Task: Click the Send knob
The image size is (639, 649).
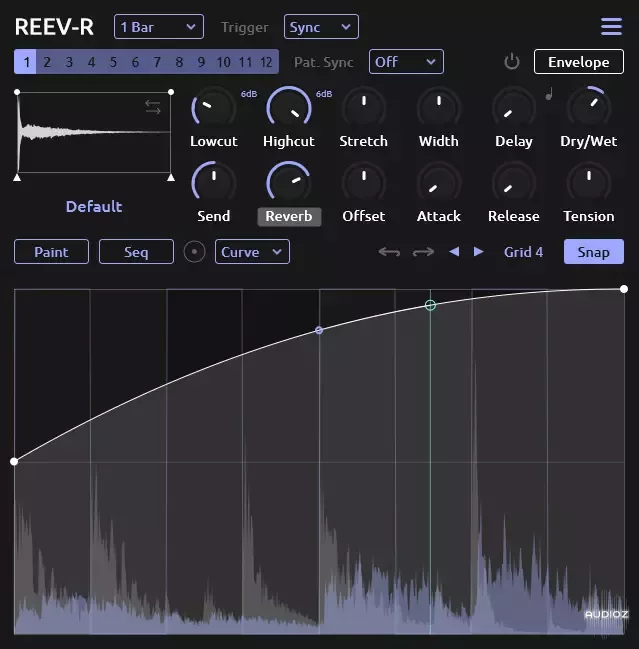Action: (x=214, y=183)
